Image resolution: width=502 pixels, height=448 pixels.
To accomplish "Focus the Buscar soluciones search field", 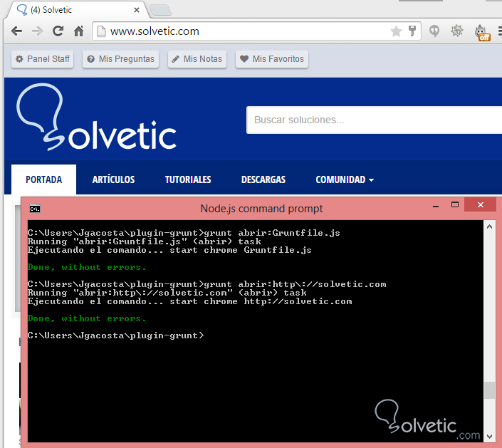I will 374,120.
